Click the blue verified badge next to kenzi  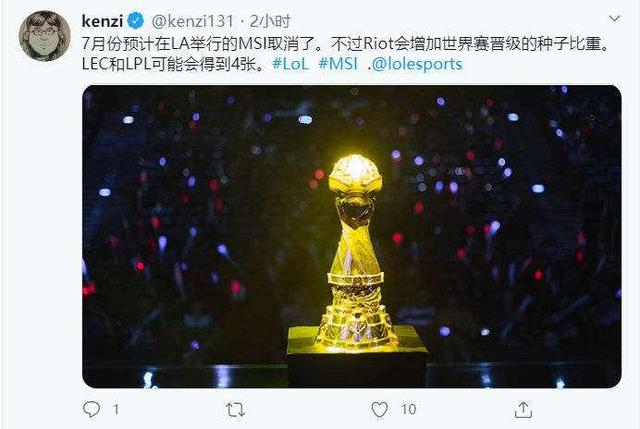coord(136,21)
